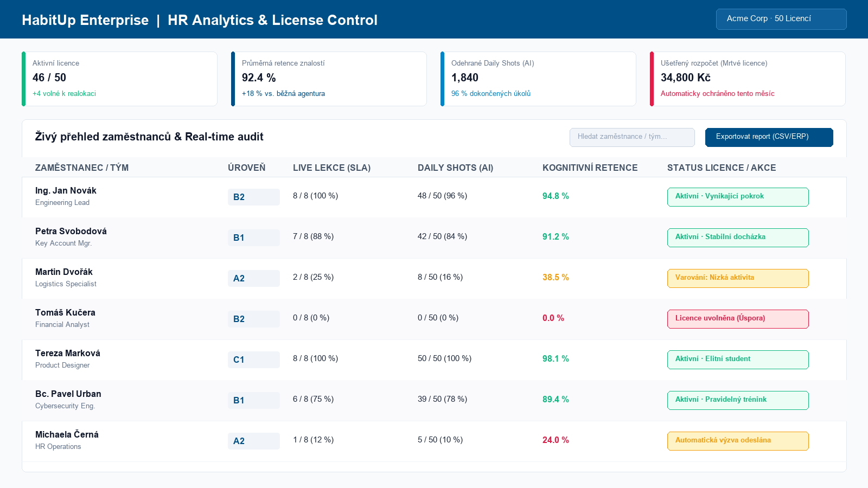
Task: Open the Acme Corp 50 Licencí selector
Action: point(781,19)
